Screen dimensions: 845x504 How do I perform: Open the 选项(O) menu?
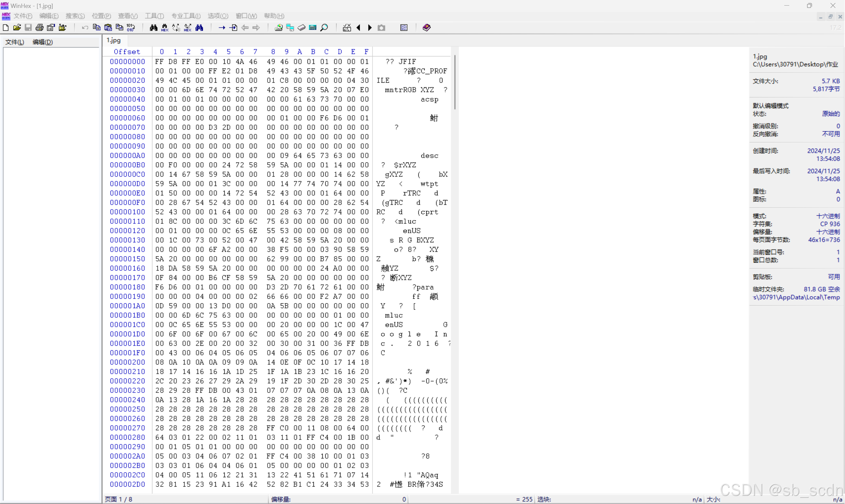pyautogui.click(x=218, y=16)
